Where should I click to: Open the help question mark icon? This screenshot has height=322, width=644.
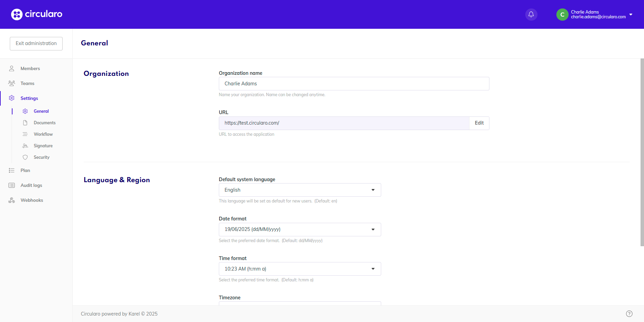pos(629,314)
